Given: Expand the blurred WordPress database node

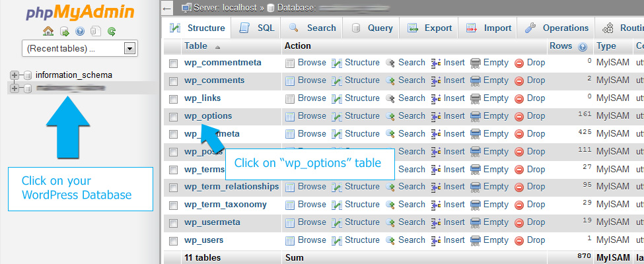Looking at the screenshot, I should [x=15, y=88].
